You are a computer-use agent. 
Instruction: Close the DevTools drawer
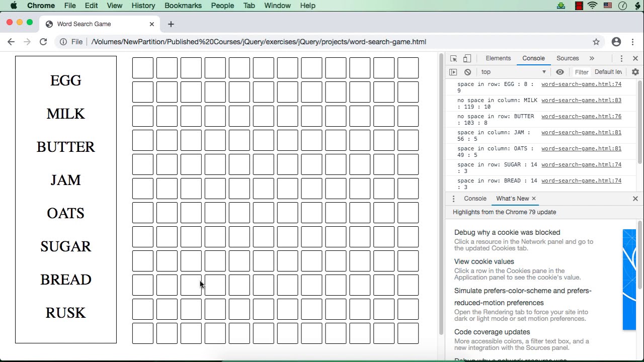(x=635, y=199)
